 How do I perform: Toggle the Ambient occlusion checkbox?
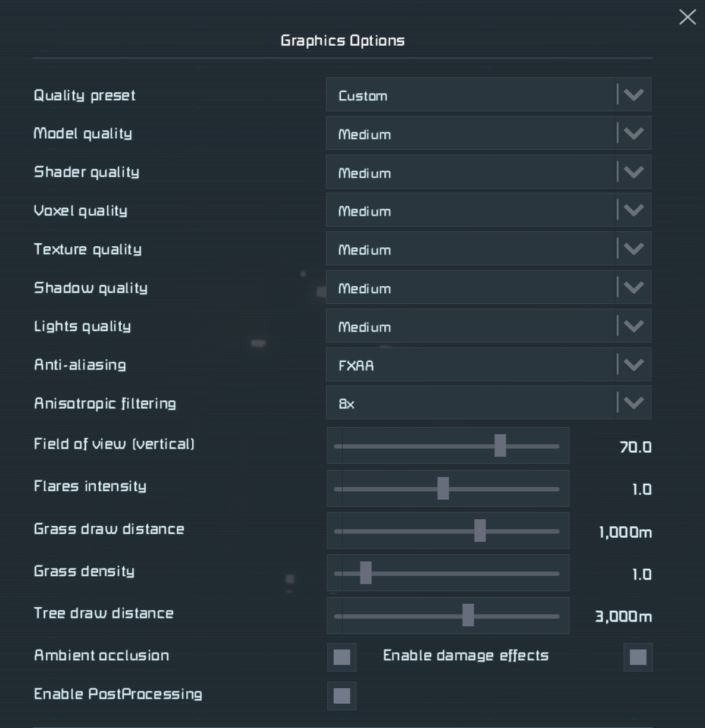[x=341, y=657]
